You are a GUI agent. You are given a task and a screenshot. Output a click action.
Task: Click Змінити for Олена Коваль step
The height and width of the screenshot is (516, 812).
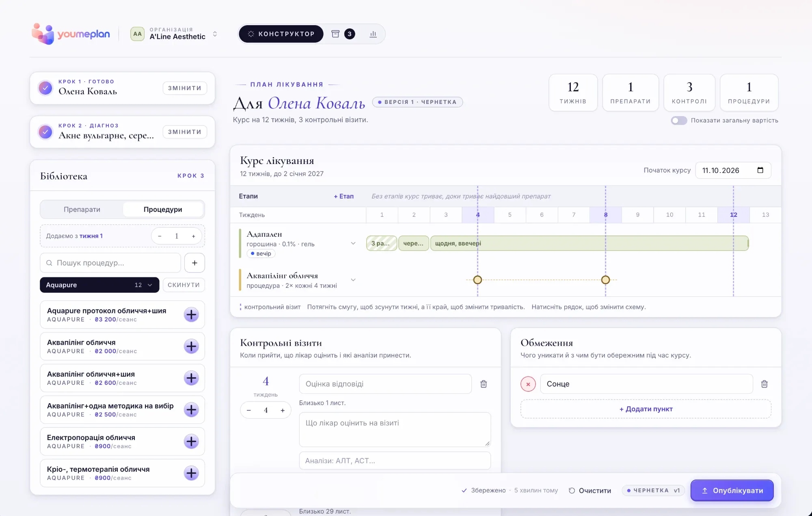(x=185, y=88)
